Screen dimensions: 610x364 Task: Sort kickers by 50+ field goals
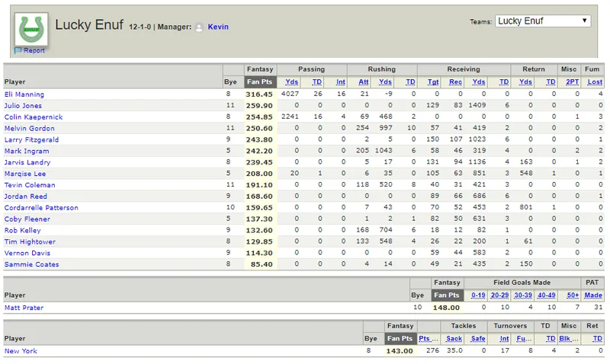tap(573, 295)
